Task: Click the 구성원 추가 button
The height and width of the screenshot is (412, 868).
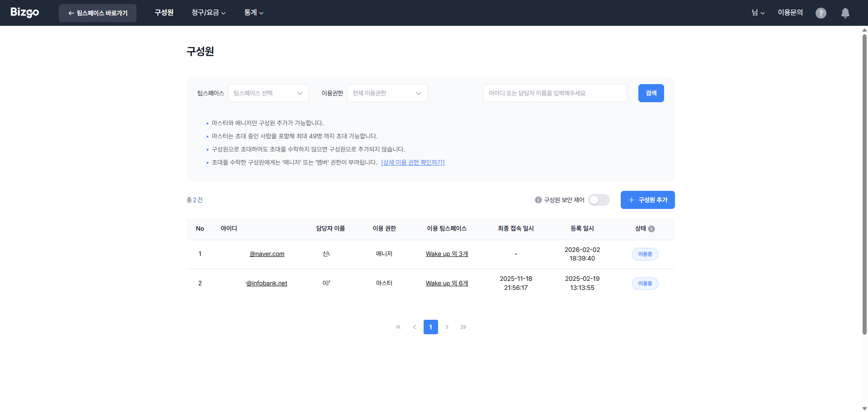Action: (648, 200)
